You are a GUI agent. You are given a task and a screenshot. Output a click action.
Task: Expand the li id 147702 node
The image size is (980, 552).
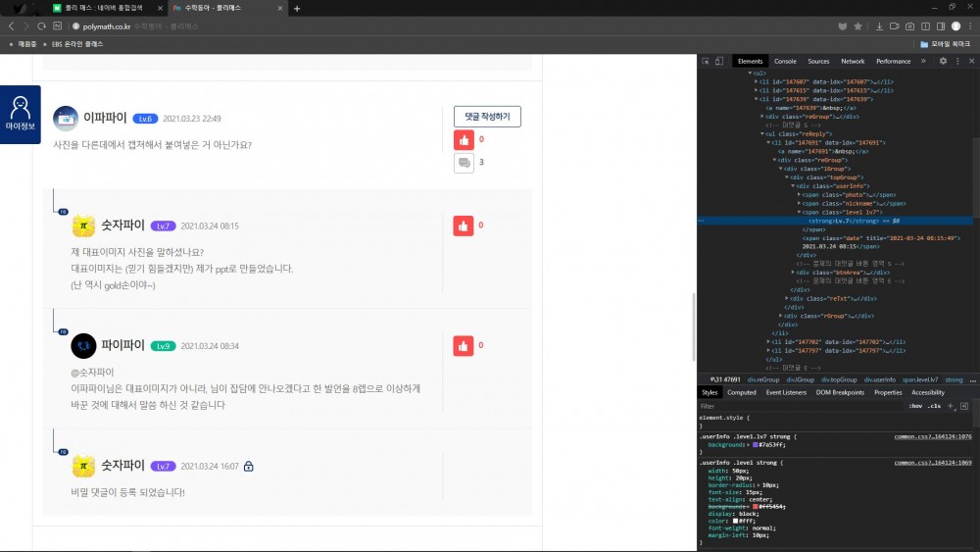click(768, 342)
